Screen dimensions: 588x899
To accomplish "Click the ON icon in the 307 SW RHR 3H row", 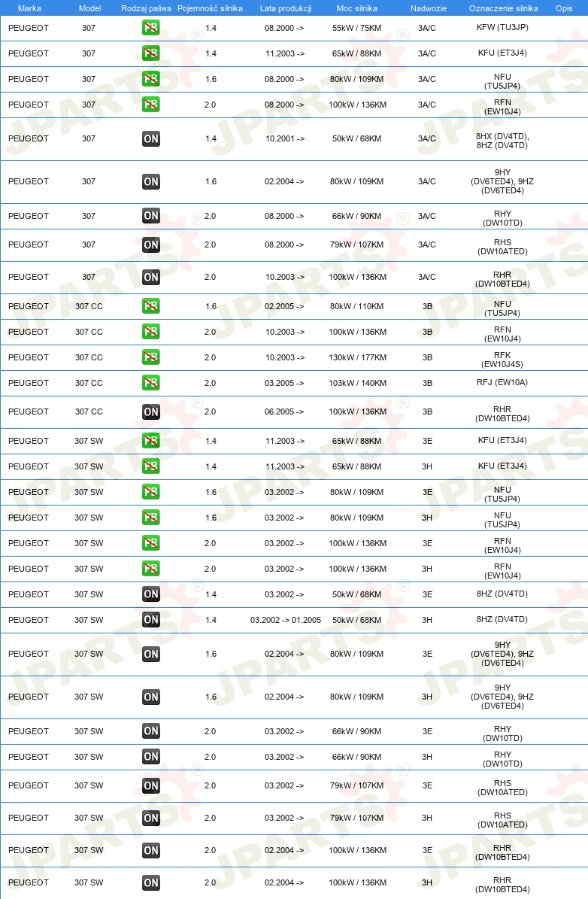I will [x=150, y=883].
